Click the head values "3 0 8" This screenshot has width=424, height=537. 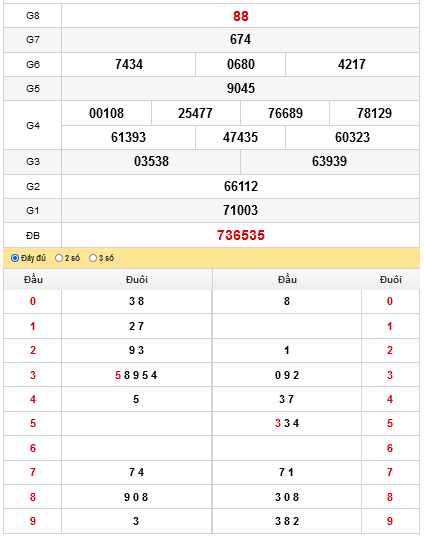pyautogui.click(x=287, y=497)
